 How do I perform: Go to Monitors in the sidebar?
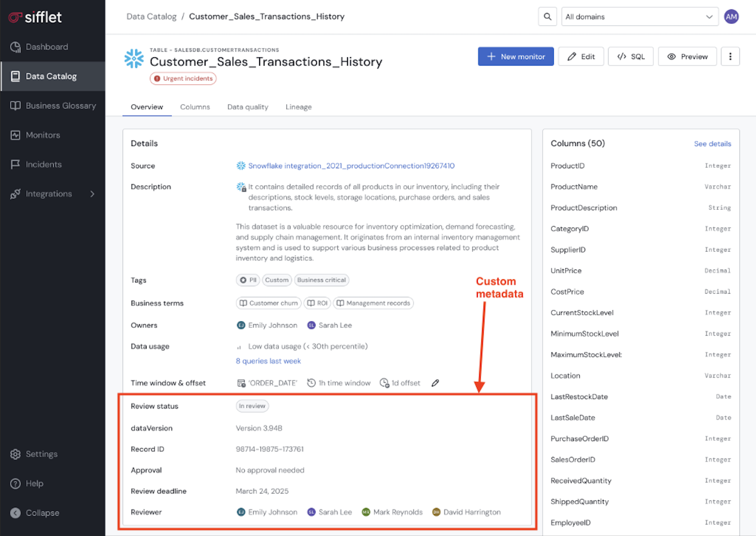pyautogui.click(x=42, y=135)
